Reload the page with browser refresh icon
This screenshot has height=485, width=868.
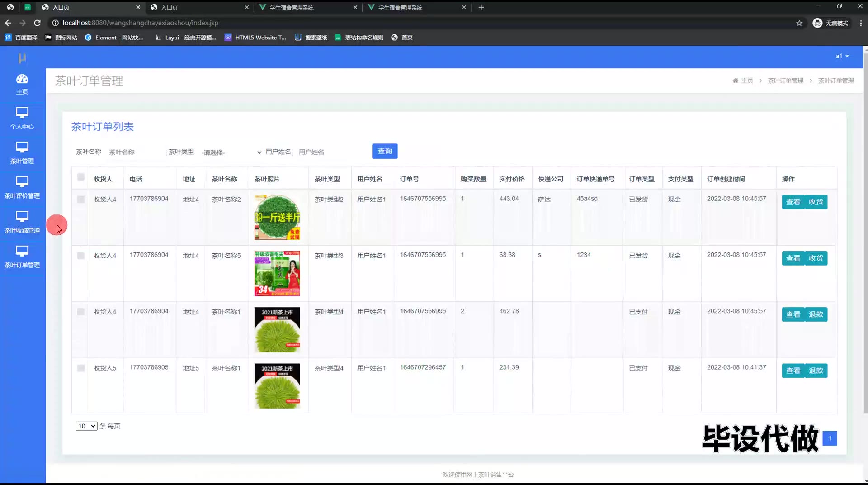pyautogui.click(x=38, y=23)
